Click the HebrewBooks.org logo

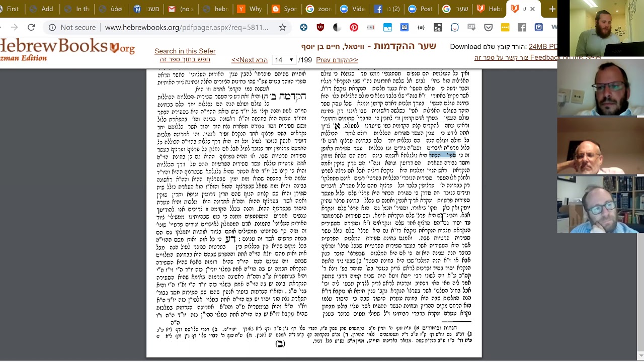click(67, 50)
